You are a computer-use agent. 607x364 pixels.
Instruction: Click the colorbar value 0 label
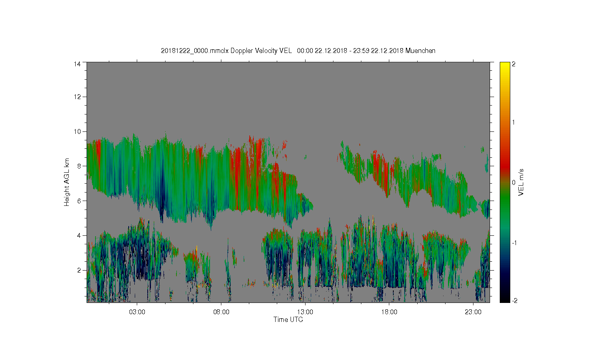point(514,182)
